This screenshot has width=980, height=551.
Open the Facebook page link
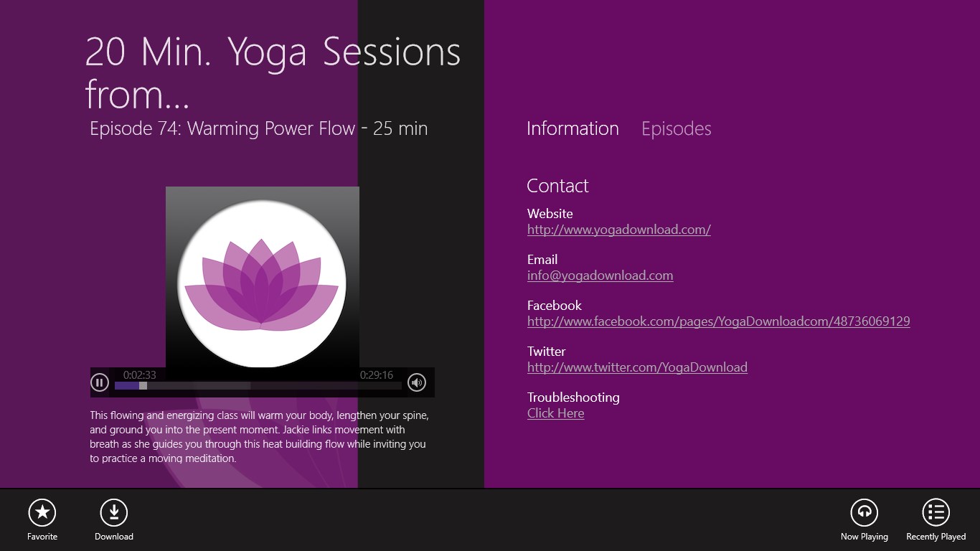click(718, 321)
